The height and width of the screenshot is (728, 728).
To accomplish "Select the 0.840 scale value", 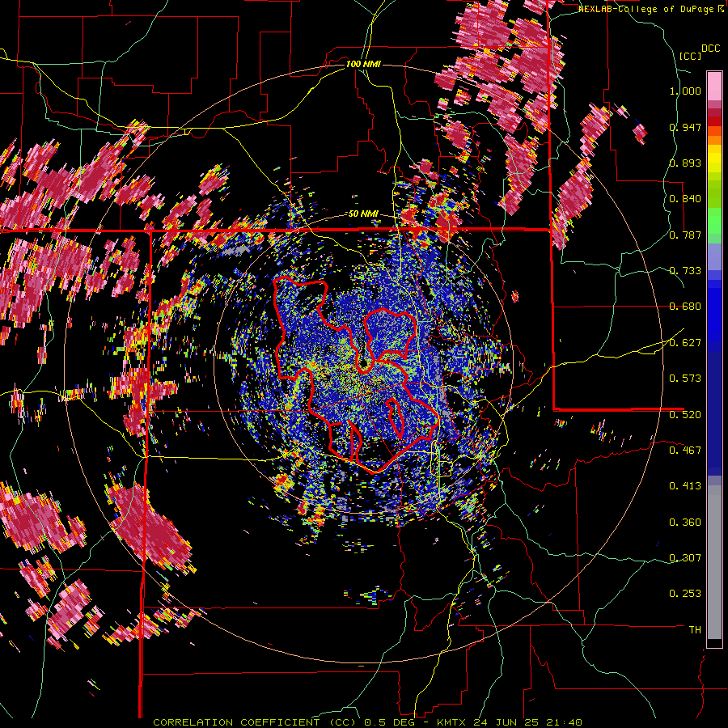I will (685, 199).
